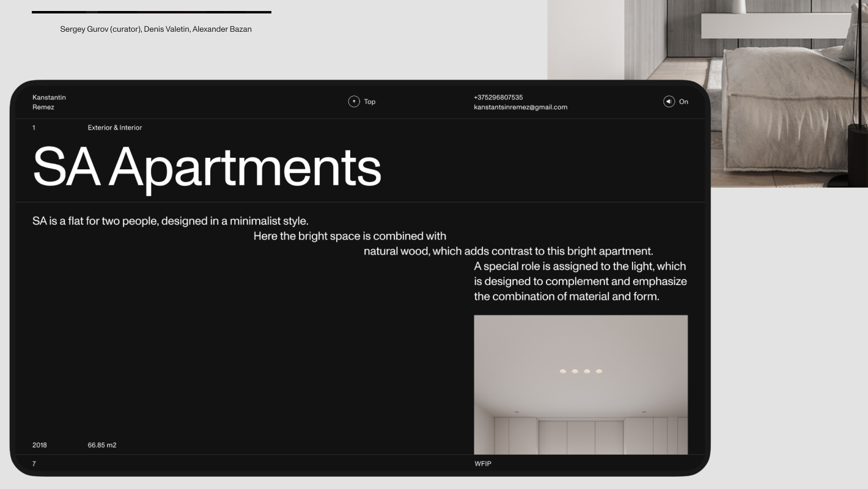This screenshot has height=489, width=868.
Task: Click the "A special role" light paragraph
Action: pyautogui.click(x=580, y=281)
